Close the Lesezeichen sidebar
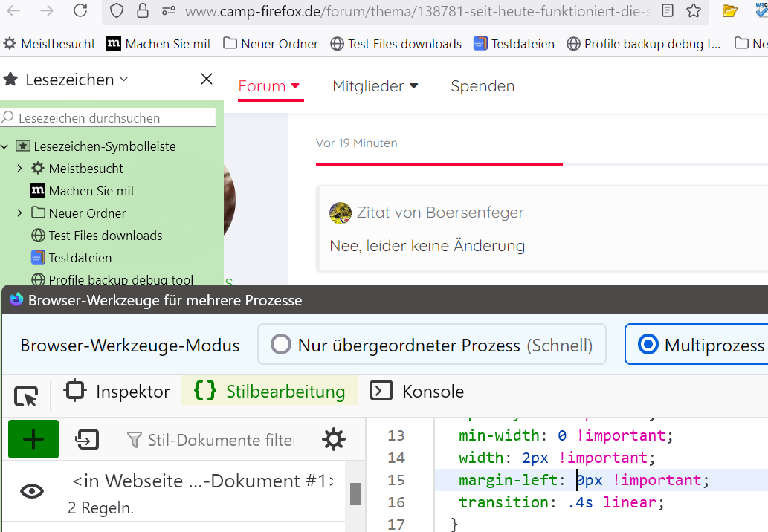 click(207, 80)
